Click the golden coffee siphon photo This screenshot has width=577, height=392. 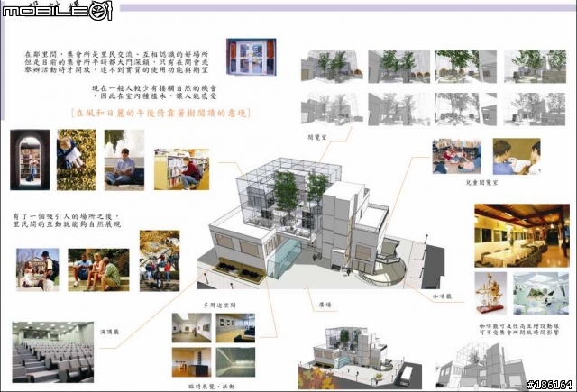(490, 293)
